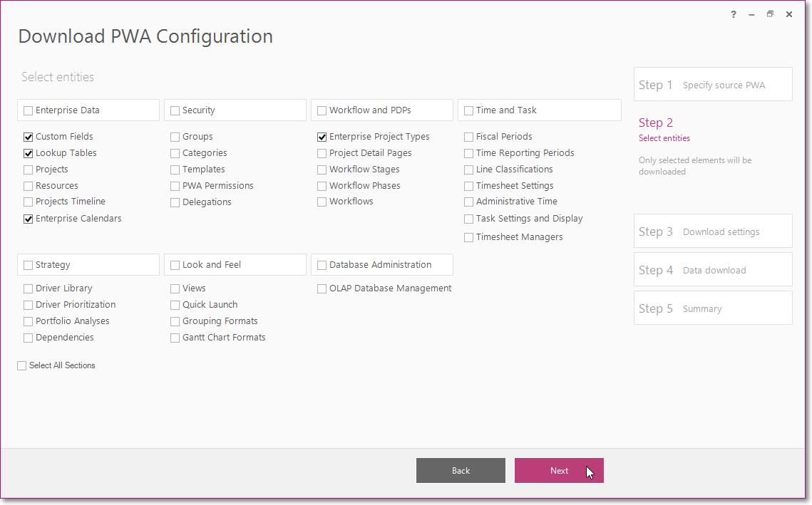
Task: Enable Line Classifications checkbox
Action: pyautogui.click(x=468, y=170)
